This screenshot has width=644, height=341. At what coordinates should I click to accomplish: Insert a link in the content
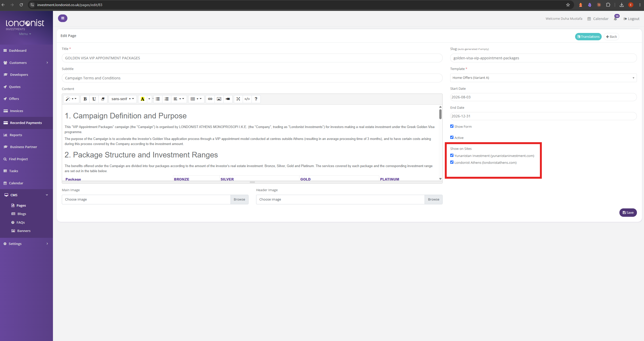[x=210, y=99]
